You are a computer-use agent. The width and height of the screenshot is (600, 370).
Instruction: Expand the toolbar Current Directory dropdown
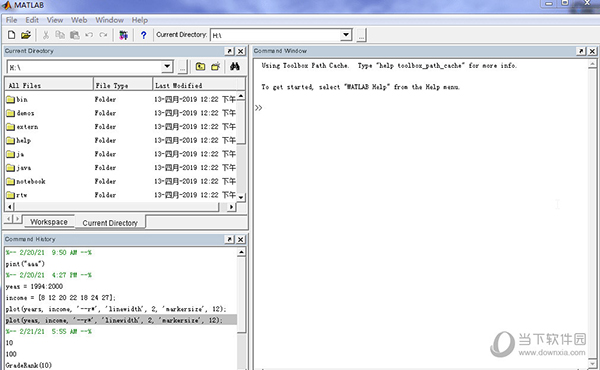click(x=346, y=35)
